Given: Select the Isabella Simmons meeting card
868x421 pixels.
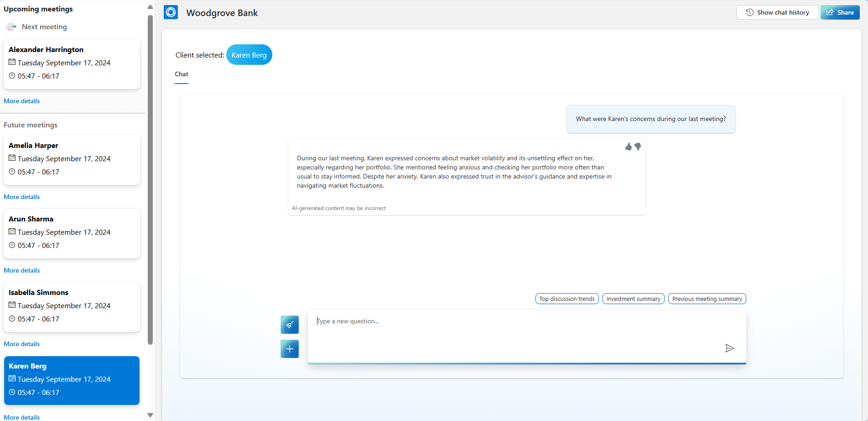Looking at the screenshot, I should coord(72,307).
